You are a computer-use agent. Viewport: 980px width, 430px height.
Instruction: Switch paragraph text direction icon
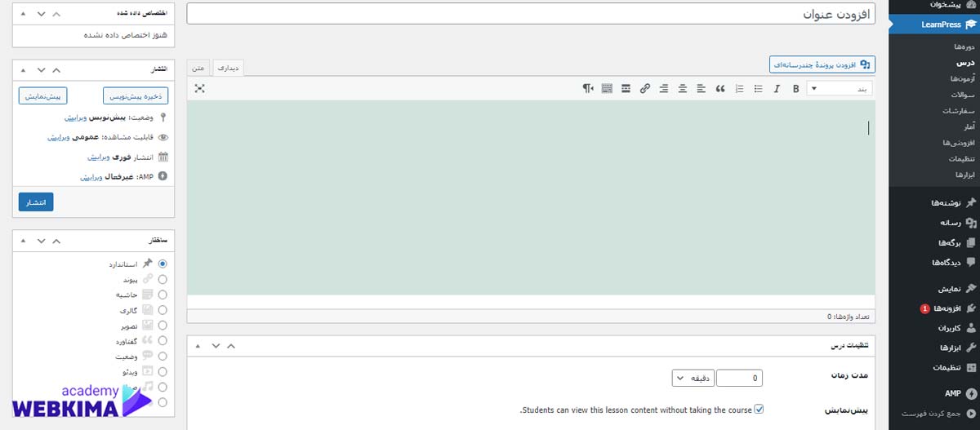pos(588,88)
